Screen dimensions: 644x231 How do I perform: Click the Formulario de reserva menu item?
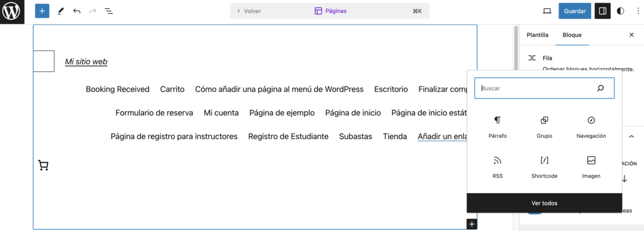pos(155,113)
